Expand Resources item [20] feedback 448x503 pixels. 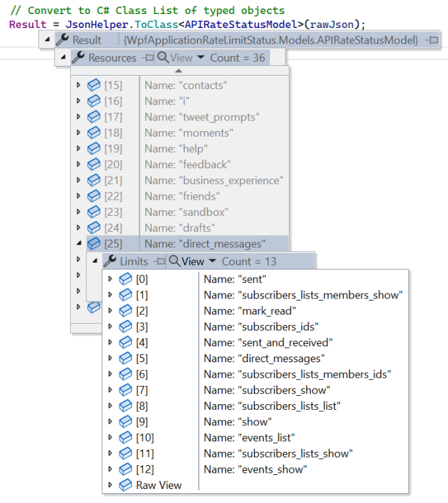point(78,164)
